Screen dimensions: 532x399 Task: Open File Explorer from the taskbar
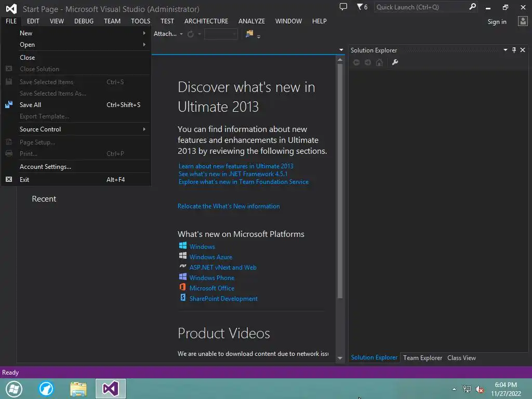pos(78,389)
